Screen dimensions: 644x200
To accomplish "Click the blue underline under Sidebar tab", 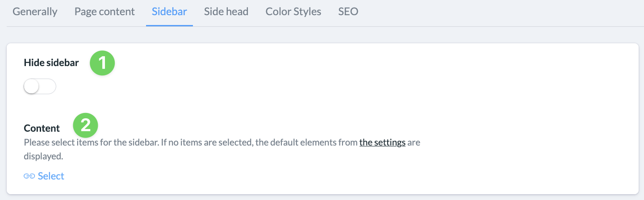I will pos(169,26).
